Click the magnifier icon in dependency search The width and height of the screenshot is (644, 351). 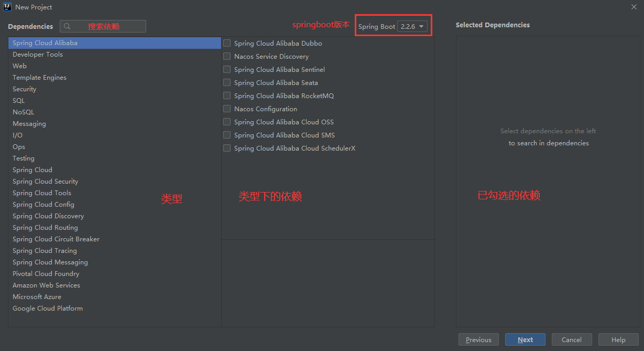click(68, 26)
